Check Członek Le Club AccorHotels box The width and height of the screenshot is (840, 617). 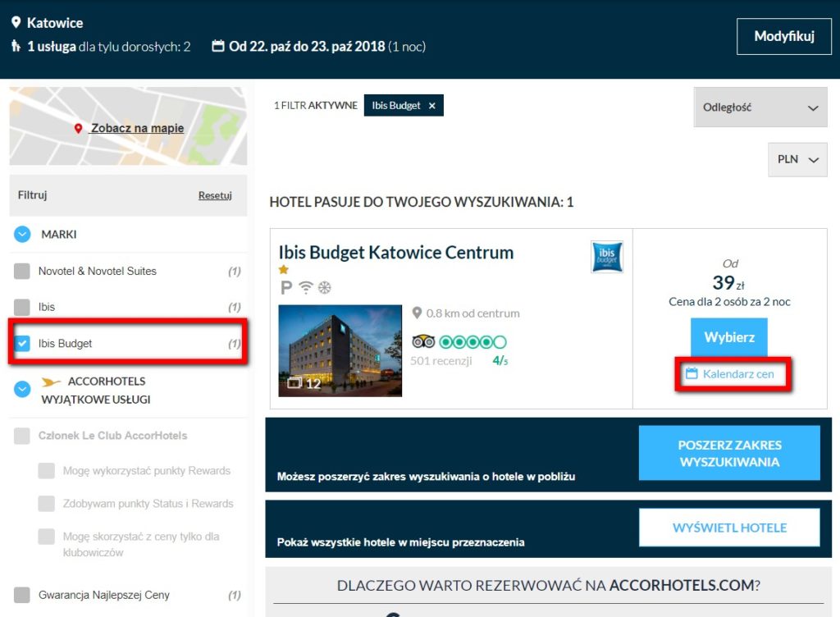pos(22,436)
